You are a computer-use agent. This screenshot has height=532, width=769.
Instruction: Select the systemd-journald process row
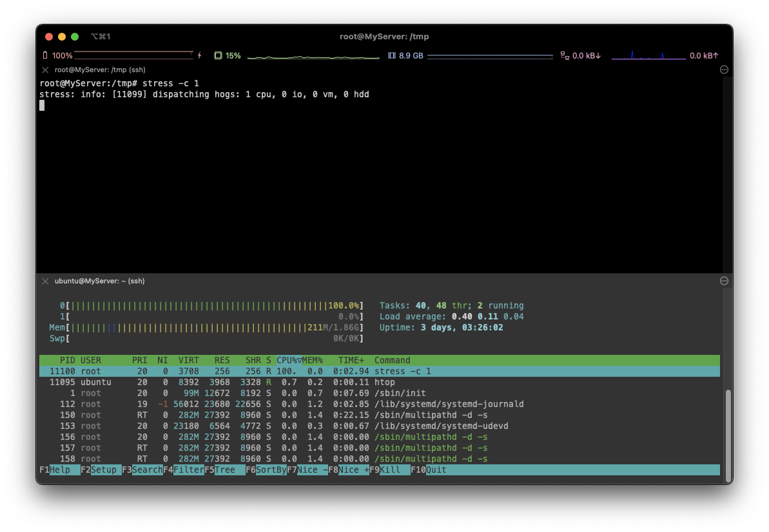click(x=380, y=404)
